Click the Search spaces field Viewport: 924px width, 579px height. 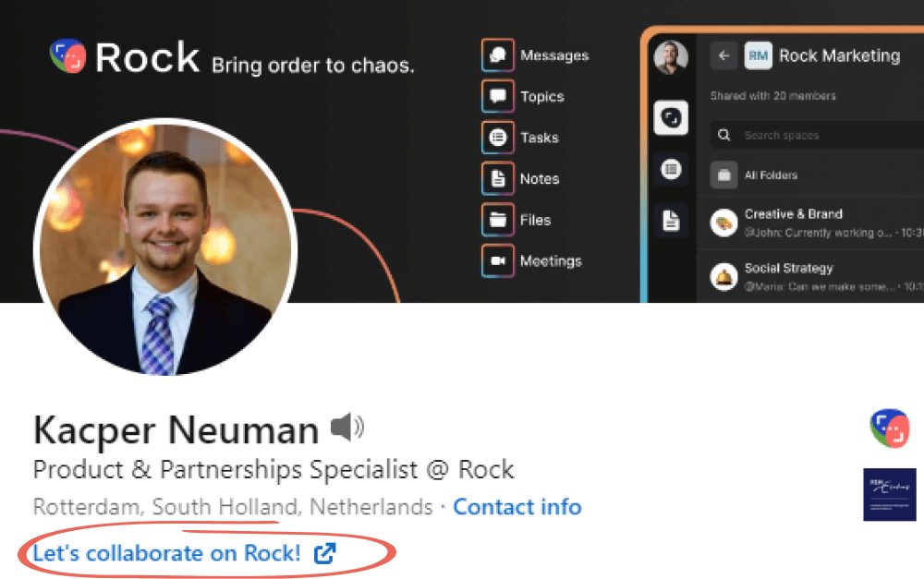coord(813,136)
